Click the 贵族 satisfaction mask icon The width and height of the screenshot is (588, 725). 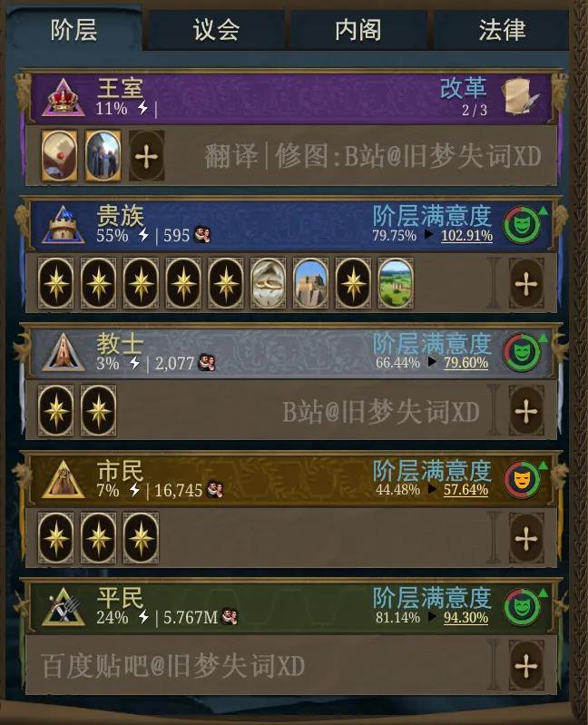click(x=524, y=225)
